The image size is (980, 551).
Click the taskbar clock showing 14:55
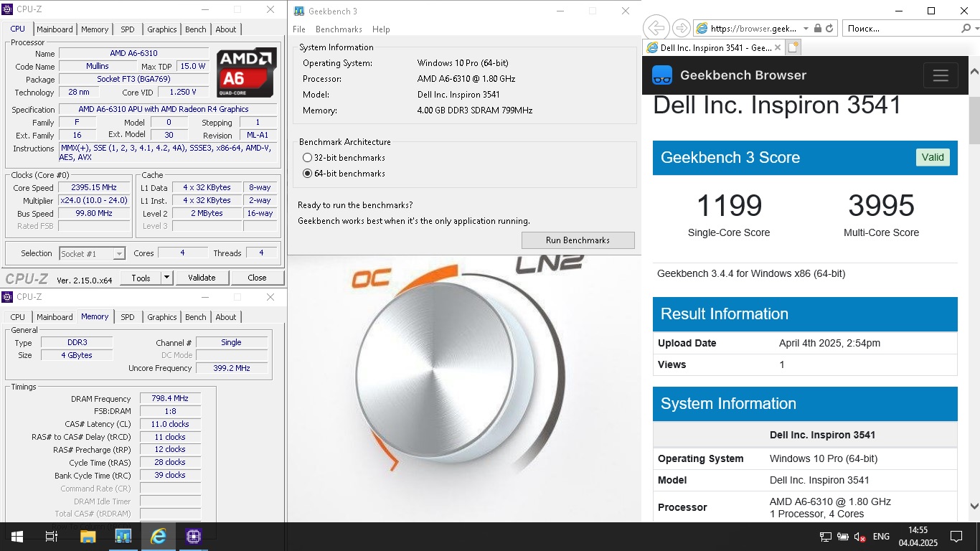click(x=918, y=537)
